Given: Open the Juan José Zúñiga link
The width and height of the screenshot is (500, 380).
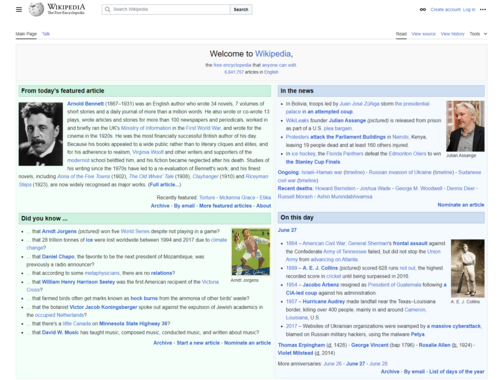Looking at the screenshot, I should (x=359, y=104).
